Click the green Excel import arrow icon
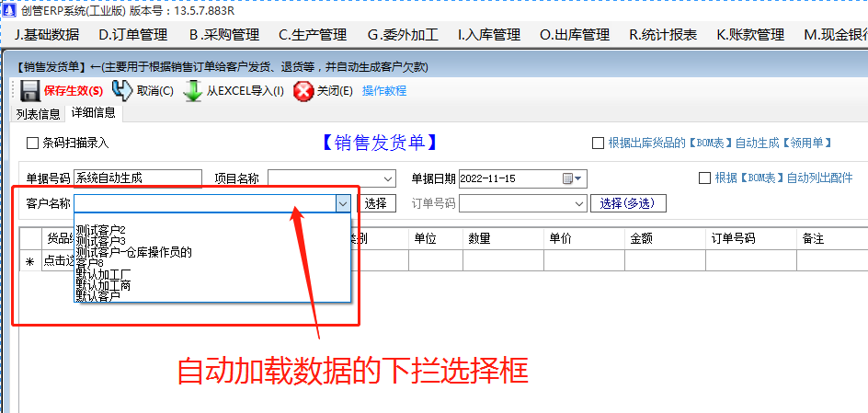This screenshot has height=413, width=868. coord(193,91)
